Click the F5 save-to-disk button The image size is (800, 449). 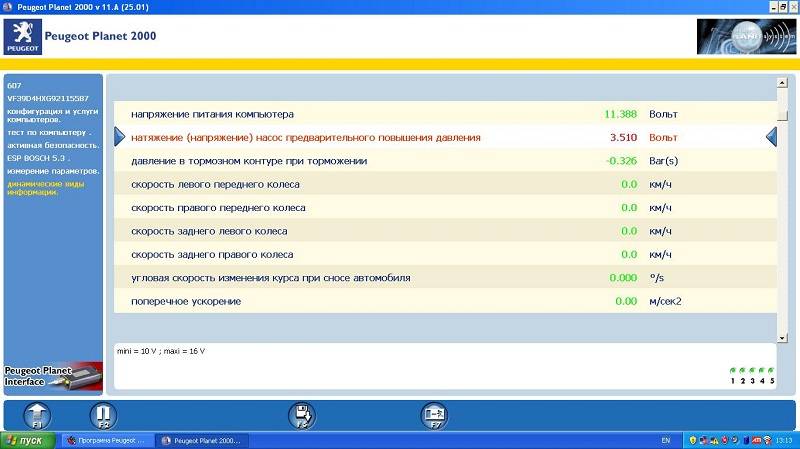point(301,415)
